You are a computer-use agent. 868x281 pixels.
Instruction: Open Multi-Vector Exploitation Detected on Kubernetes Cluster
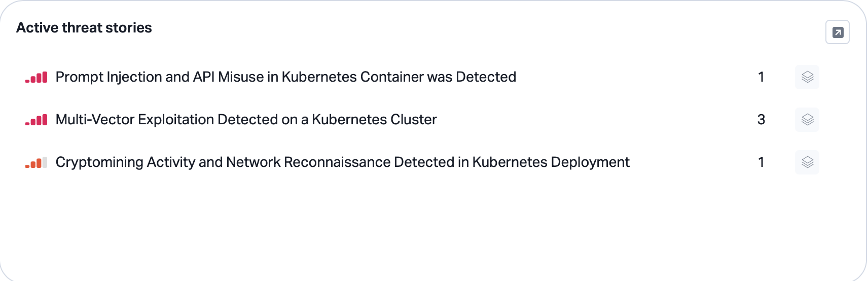246,120
